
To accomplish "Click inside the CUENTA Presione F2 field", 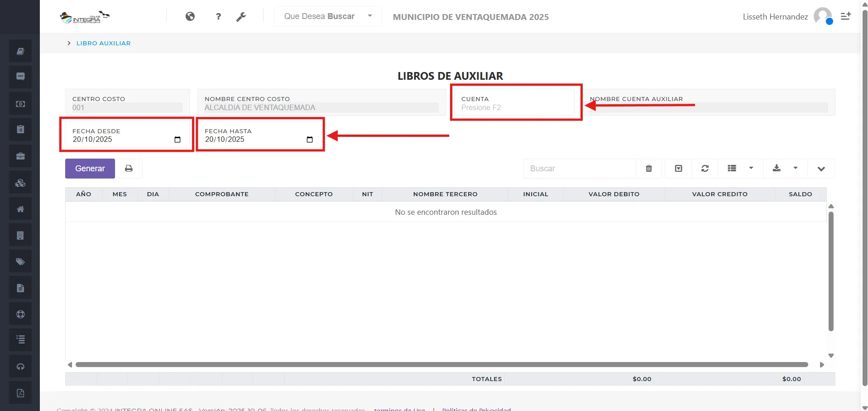I will tap(516, 107).
